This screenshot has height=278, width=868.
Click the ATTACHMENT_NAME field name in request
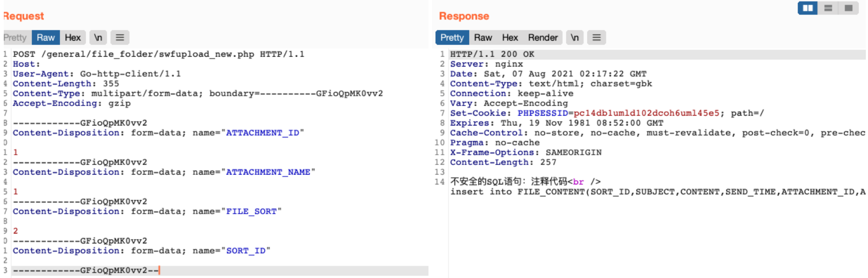point(268,172)
